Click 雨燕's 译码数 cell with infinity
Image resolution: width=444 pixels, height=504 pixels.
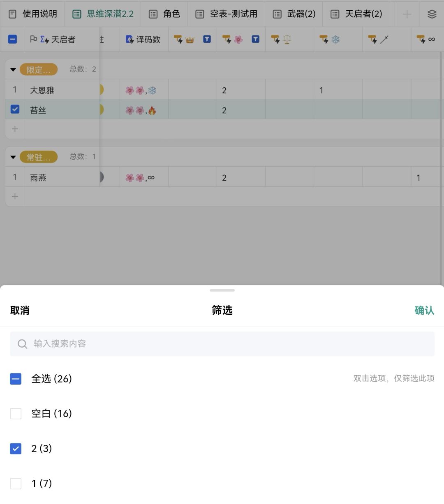coord(144,177)
